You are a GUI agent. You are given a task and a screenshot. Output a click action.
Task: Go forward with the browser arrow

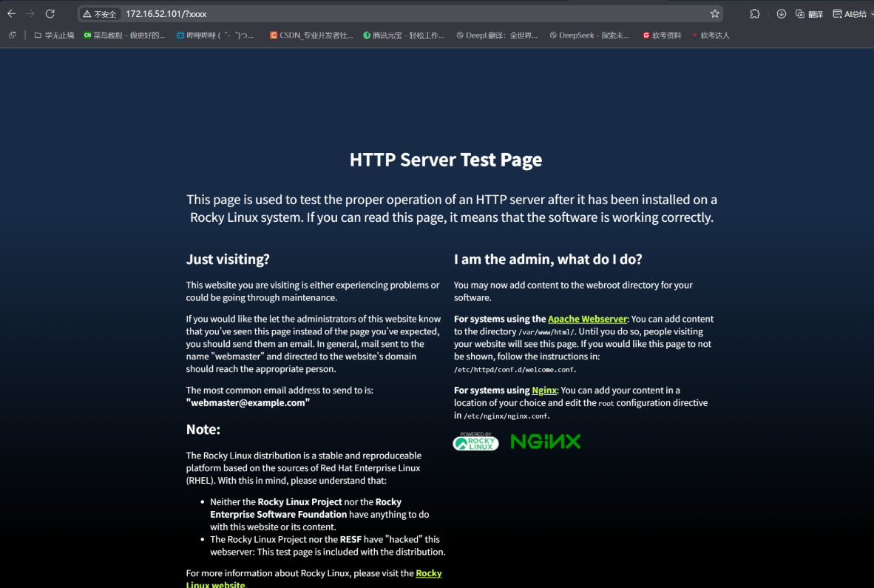pyautogui.click(x=30, y=14)
